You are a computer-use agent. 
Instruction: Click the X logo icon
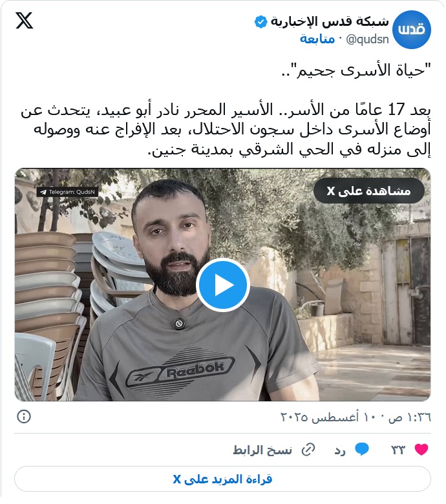pos(24,21)
